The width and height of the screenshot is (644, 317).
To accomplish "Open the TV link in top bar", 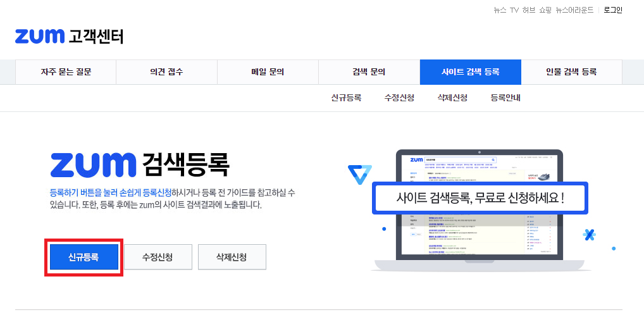I will 514,10.
